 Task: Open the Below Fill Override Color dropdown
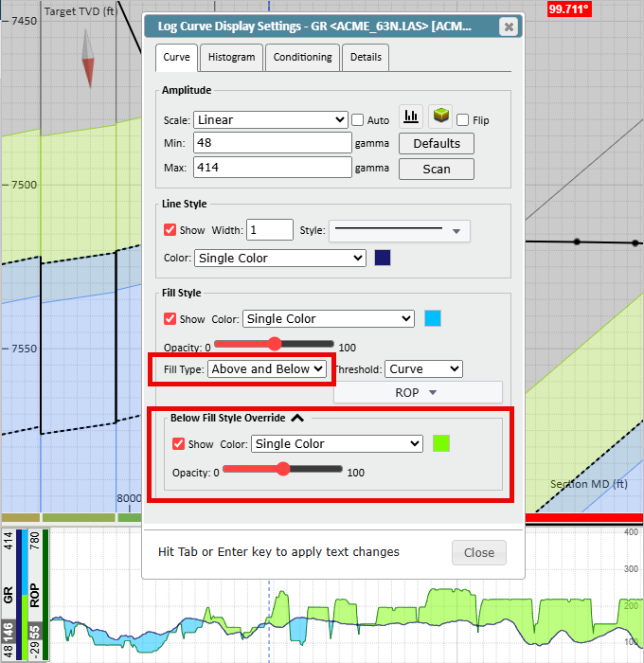tap(337, 444)
